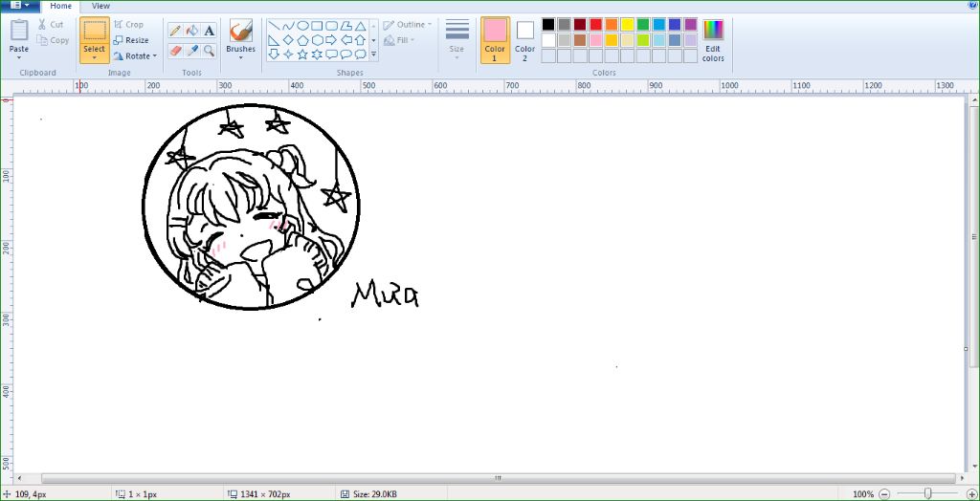This screenshot has width=980, height=501.
Task: Choose the Rounded rectangle shape
Action: 331,26
